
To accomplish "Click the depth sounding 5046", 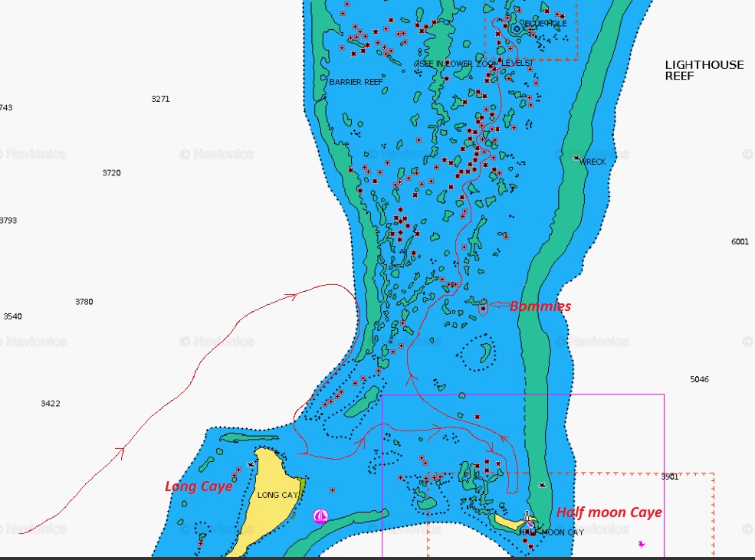I will click(699, 379).
